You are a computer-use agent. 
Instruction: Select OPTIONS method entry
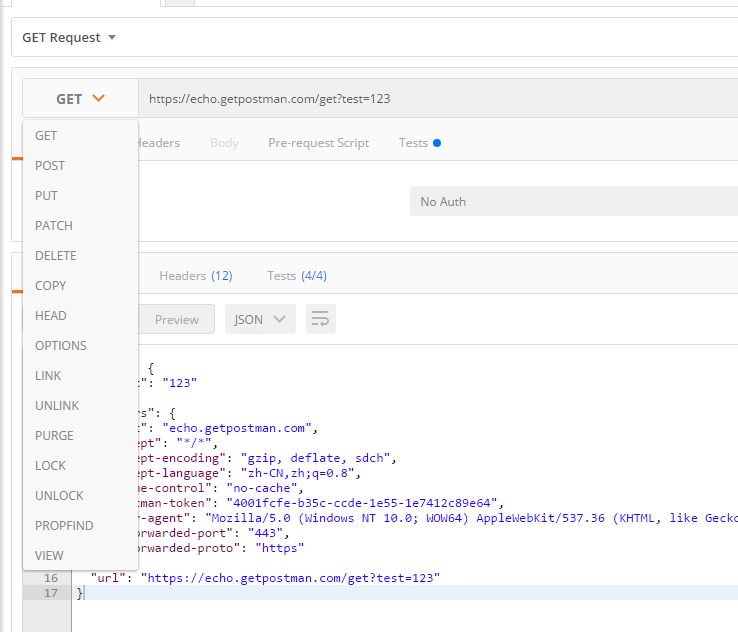[61, 346]
